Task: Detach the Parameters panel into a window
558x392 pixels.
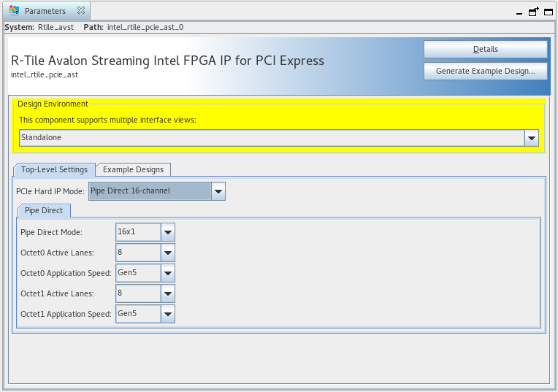Action: pyautogui.click(x=533, y=12)
